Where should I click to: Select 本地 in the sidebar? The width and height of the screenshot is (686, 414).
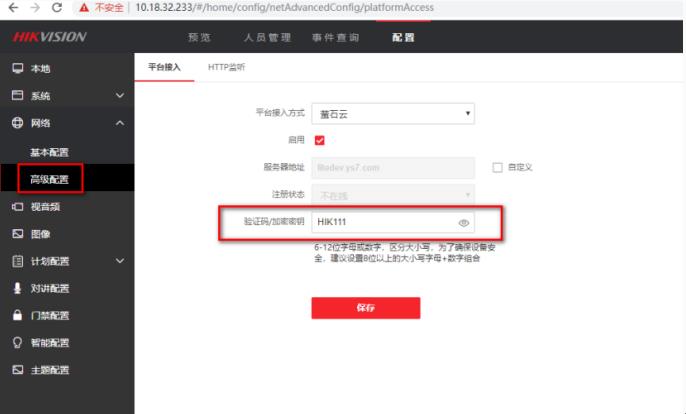[40, 69]
